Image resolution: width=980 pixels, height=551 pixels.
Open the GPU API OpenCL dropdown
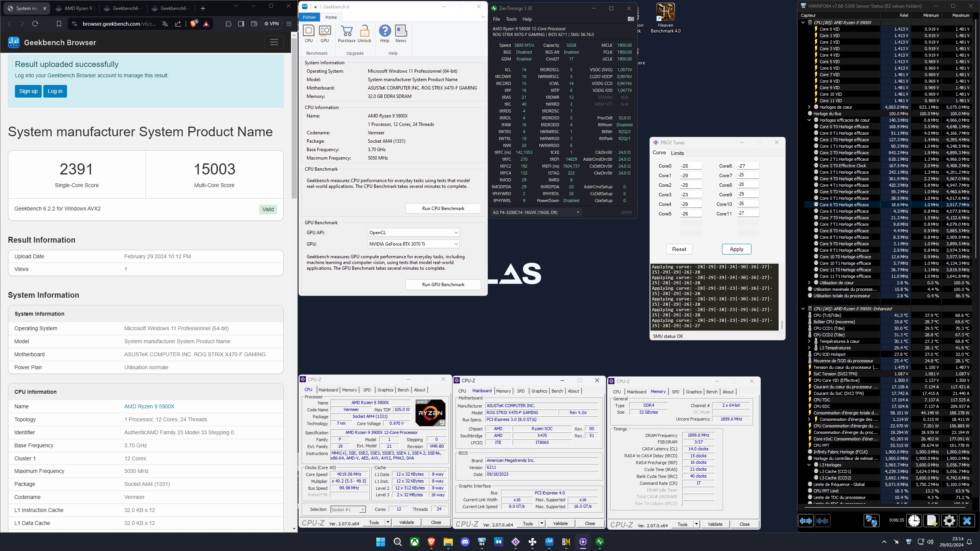pos(413,233)
